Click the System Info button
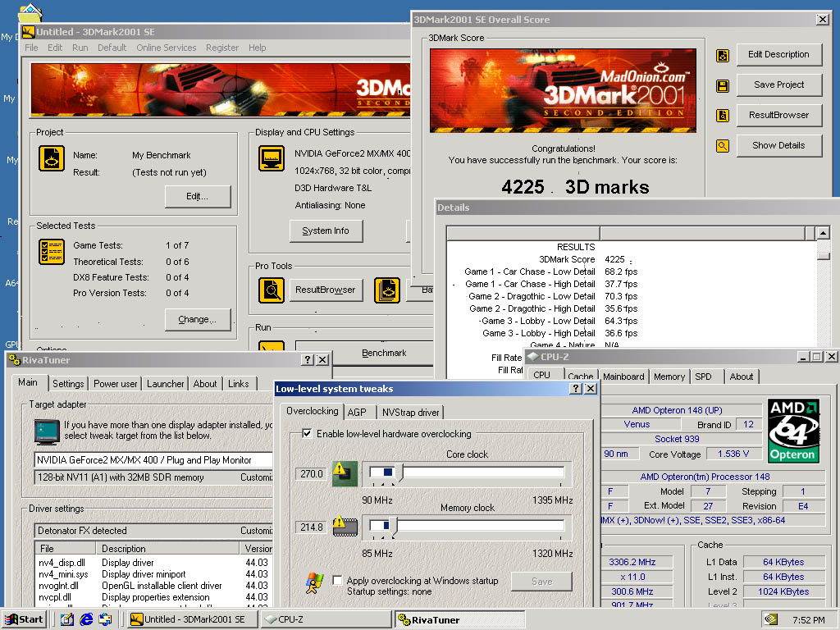Image resolution: width=840 pixels, height=630 pixels. [x=326, y=231]
